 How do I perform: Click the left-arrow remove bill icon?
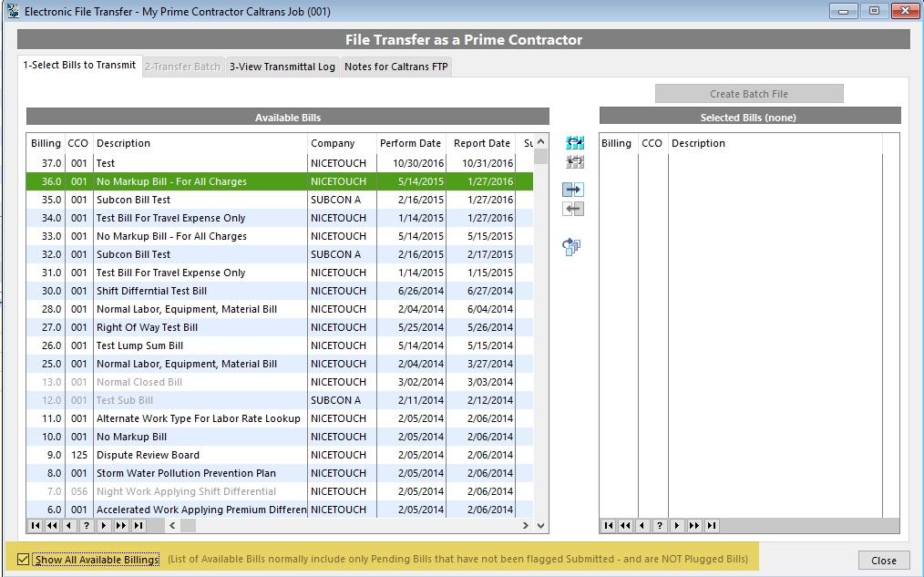pyautogui.click(x=573, y=209)
